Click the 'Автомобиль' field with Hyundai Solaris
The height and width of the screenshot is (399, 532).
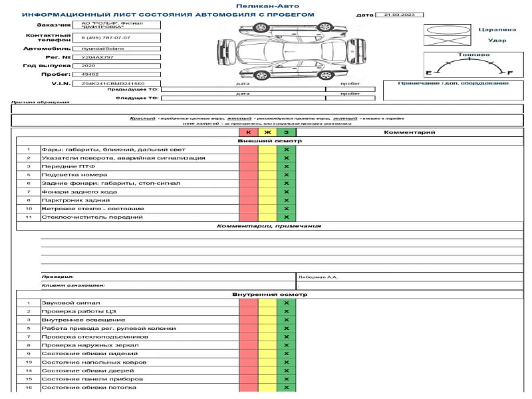pos(118,49)
